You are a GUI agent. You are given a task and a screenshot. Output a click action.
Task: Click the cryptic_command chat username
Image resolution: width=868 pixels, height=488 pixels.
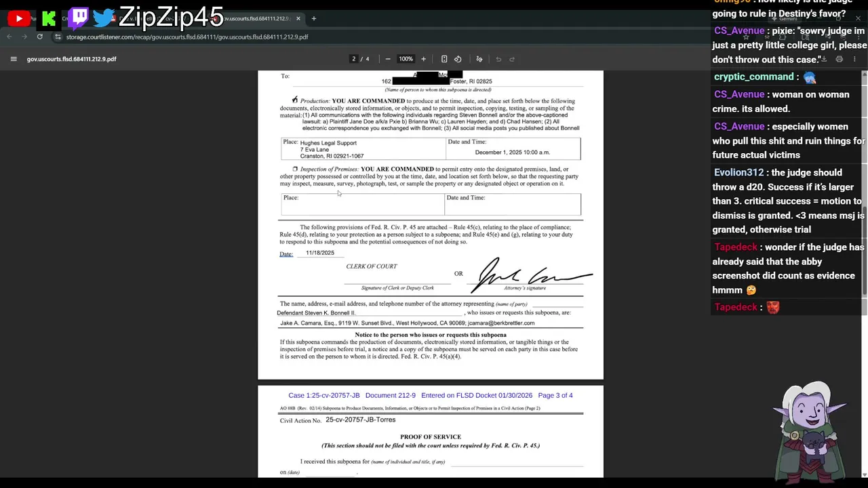click(753, 77)
